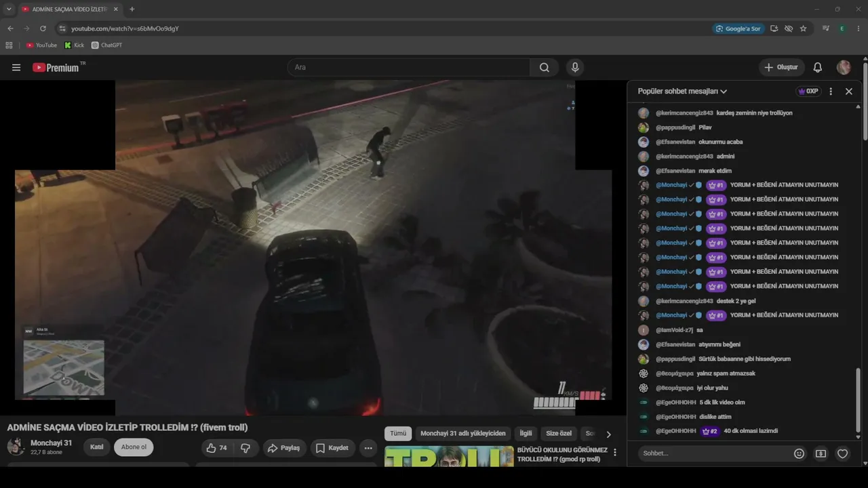Dislike the video with thumbs down
This screenshot has height=488, width=868.
pos(245,447)
